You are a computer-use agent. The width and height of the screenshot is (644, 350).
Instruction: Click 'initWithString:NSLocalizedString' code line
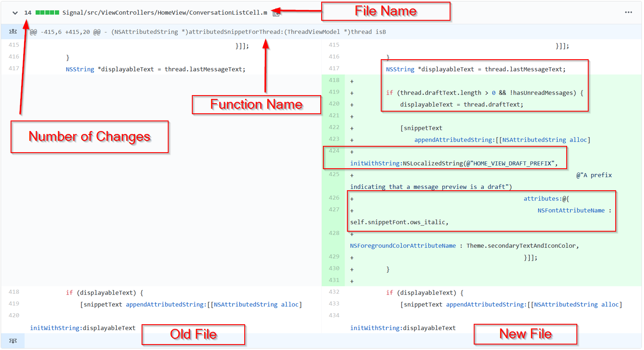[454, 164]
